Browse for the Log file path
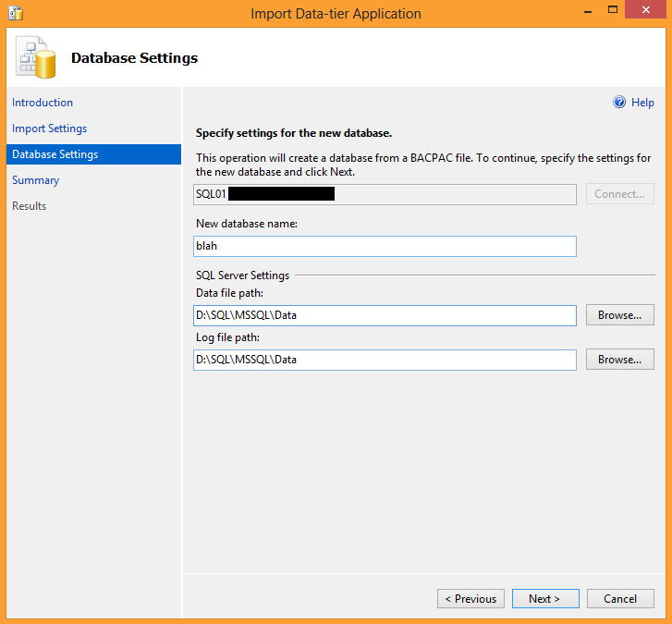 click(x=619, y=360)
